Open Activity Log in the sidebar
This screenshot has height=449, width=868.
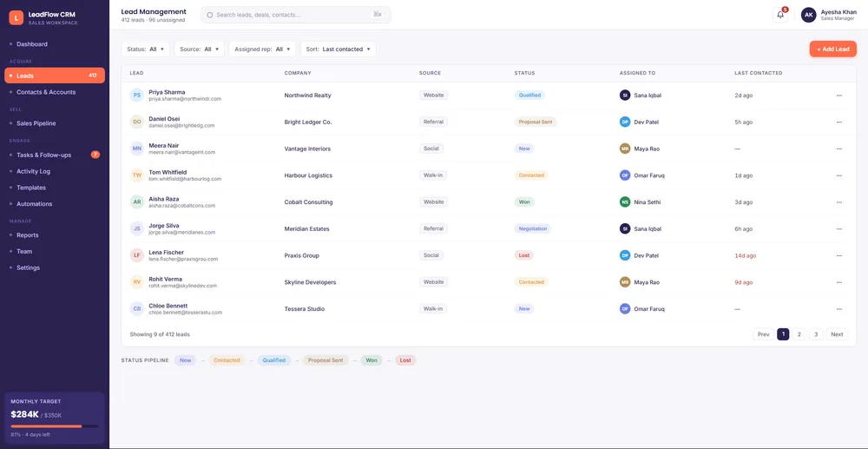click(x=54, y=171)
